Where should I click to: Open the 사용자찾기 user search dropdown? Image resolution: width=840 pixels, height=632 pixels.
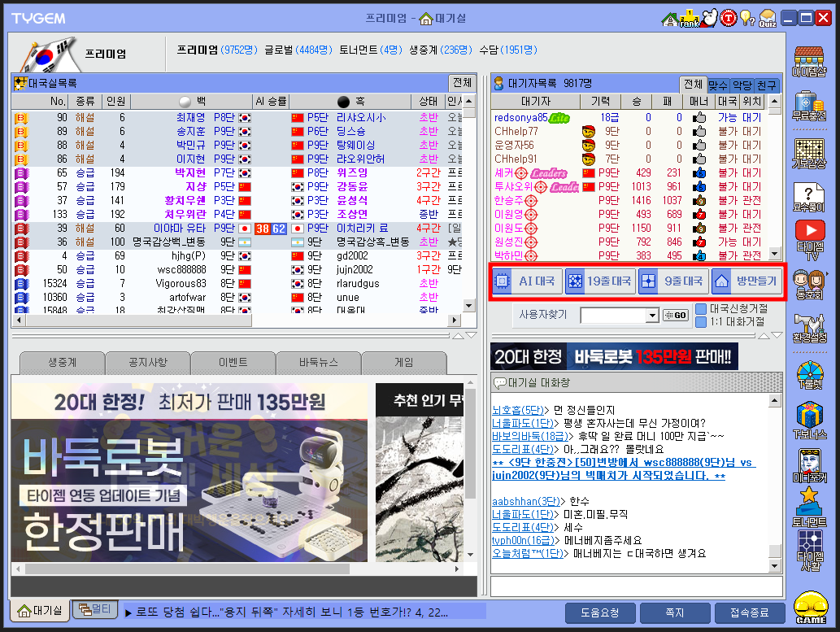click(653, 314)
